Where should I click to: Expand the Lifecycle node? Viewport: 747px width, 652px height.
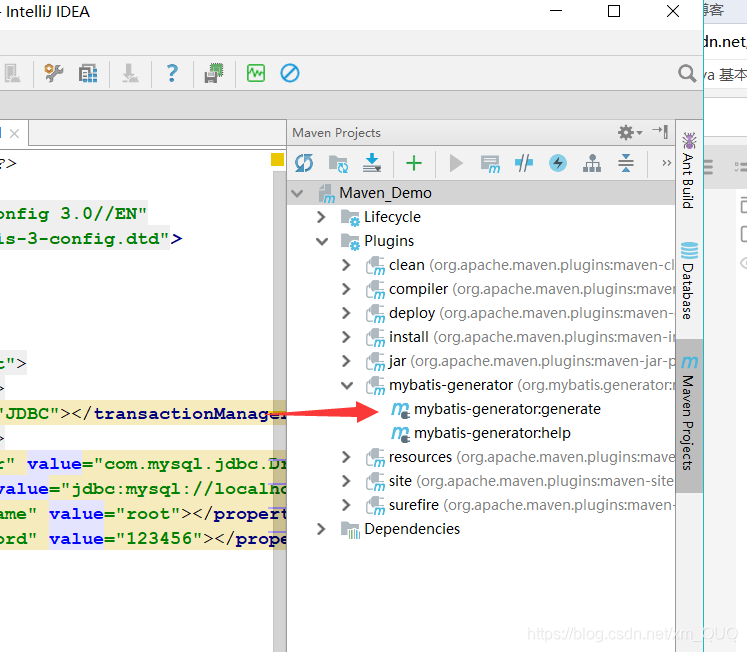point(321,217)
